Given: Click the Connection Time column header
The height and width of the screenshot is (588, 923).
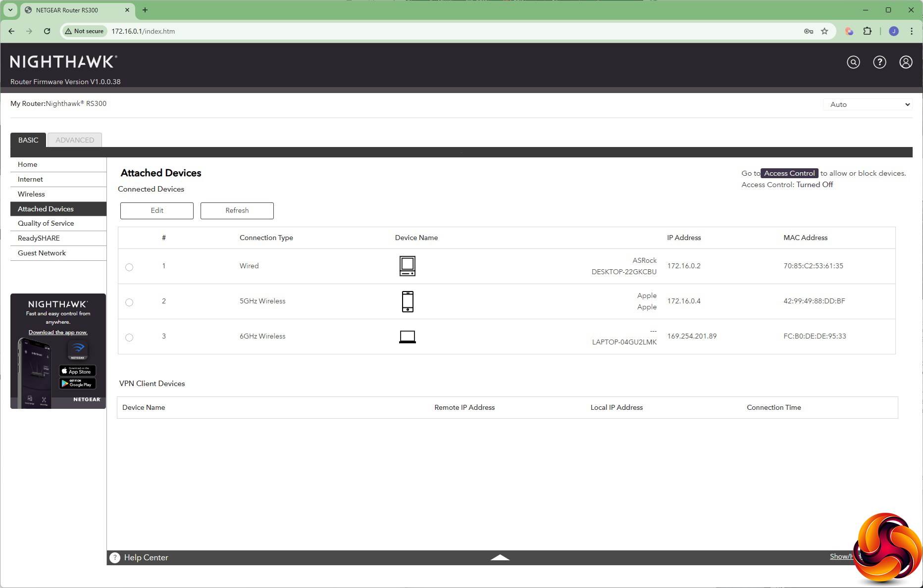Looking at the screenshot, I should [774, 407].
